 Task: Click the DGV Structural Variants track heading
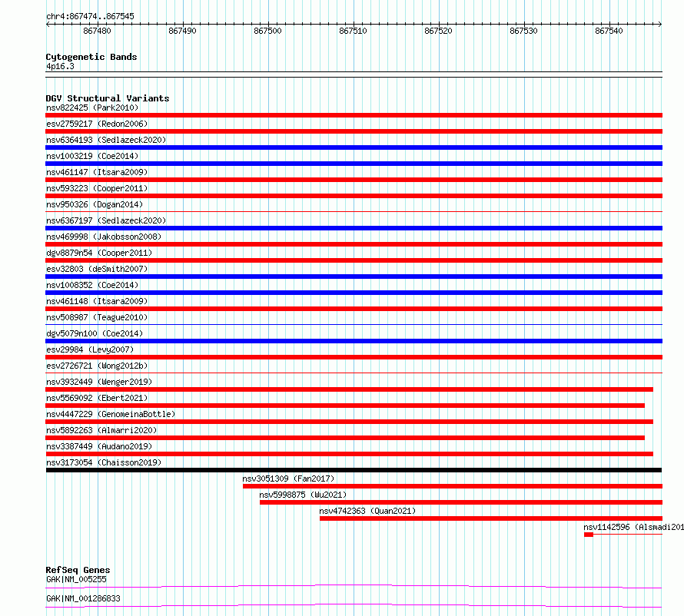pos(108,98)
